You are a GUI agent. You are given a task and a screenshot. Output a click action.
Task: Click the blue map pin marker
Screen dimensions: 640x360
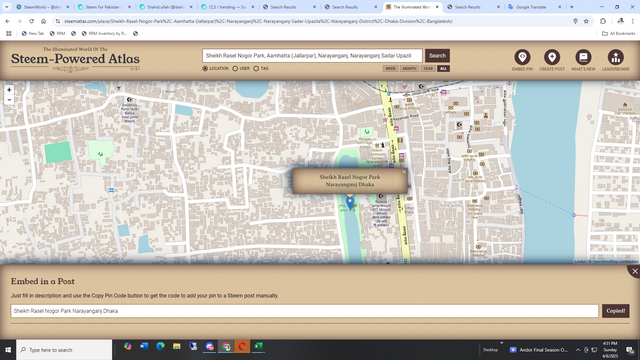click(x=350, y=202)
